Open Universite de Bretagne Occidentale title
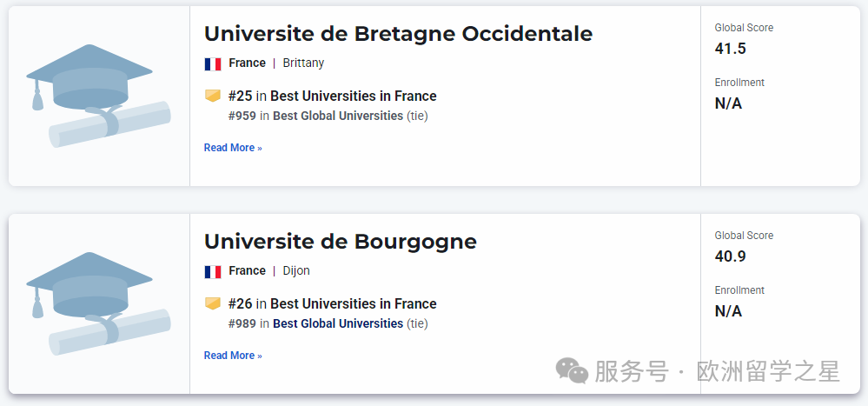Viewport: 868px width, 406px height. click(x=398, y=34)
